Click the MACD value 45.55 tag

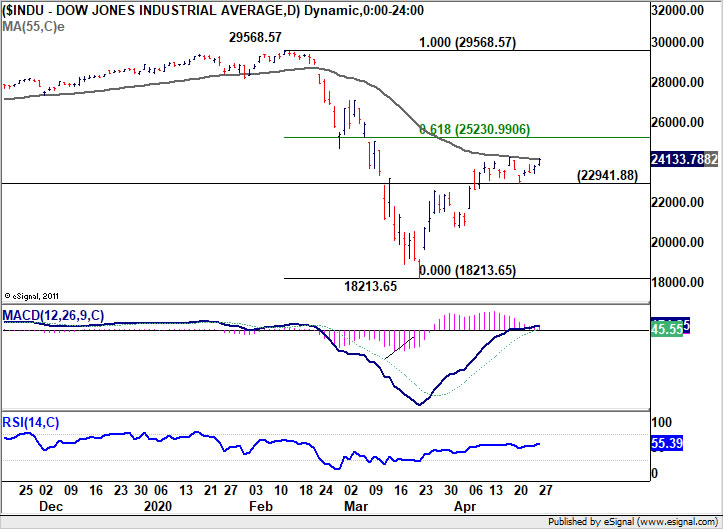[666, 329]
